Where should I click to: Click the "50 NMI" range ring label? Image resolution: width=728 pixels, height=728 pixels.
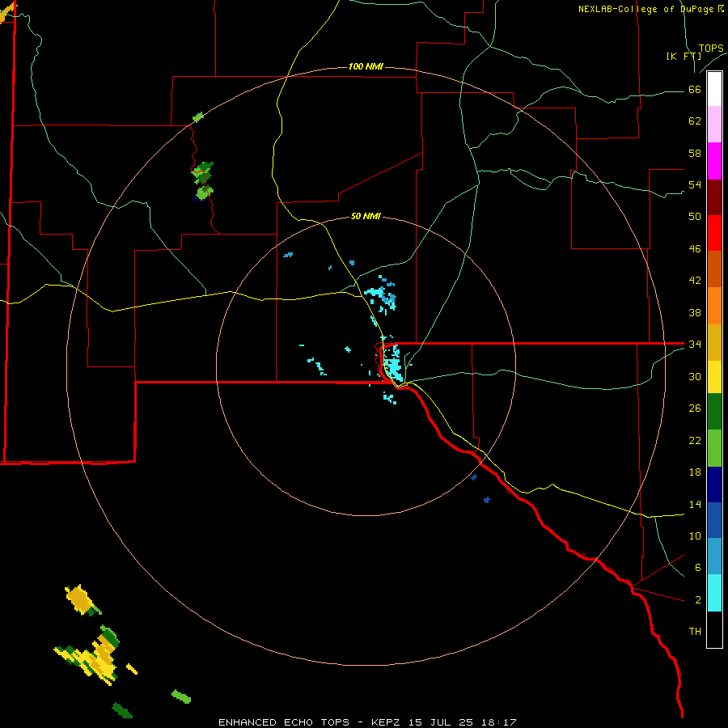click(x=366, y=216)
